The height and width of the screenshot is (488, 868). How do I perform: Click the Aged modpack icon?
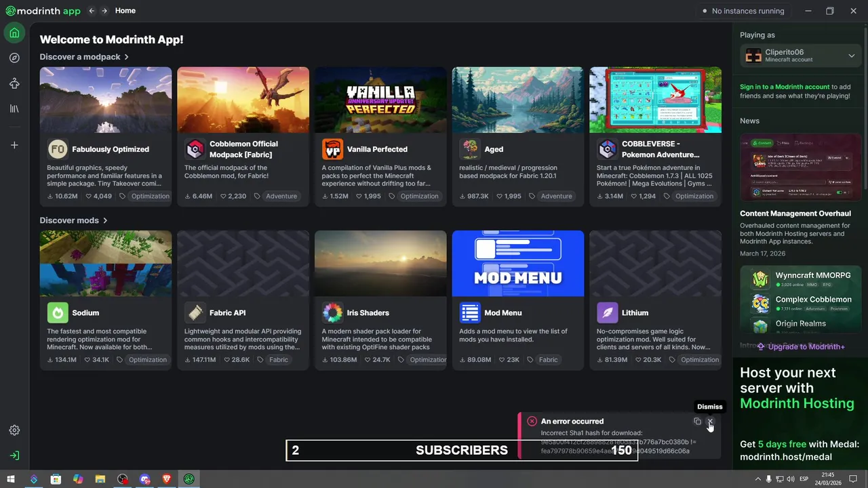coord(470,149)
